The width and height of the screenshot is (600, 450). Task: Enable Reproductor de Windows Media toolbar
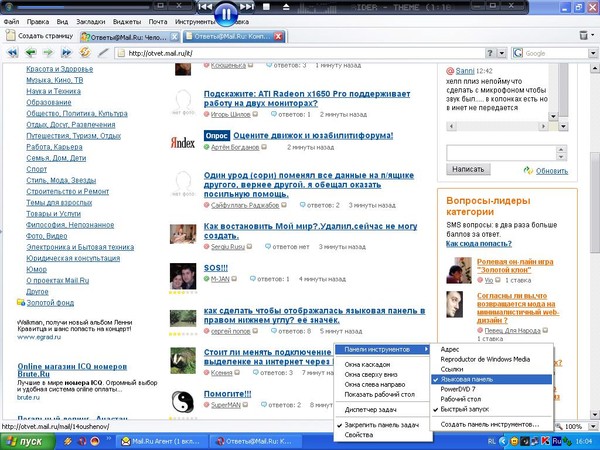491,359
